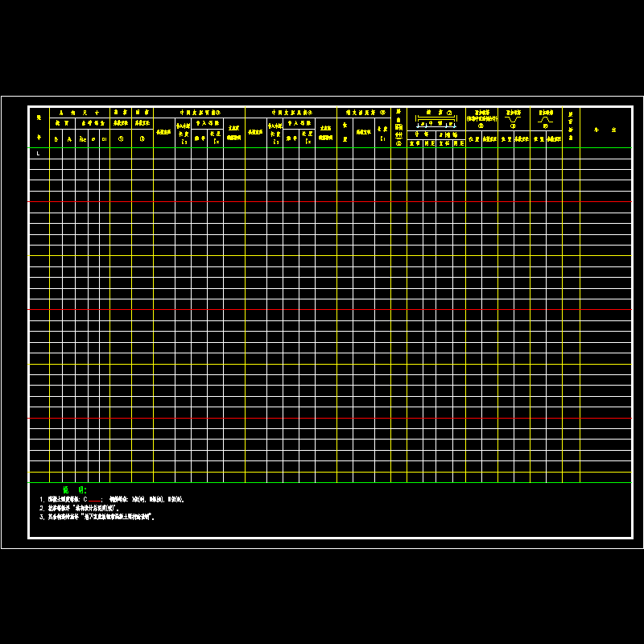The width and height of the screenshot is (644, 644).
Task: Select the upward bent-bar shape symbol
Action: pos(545,119)
